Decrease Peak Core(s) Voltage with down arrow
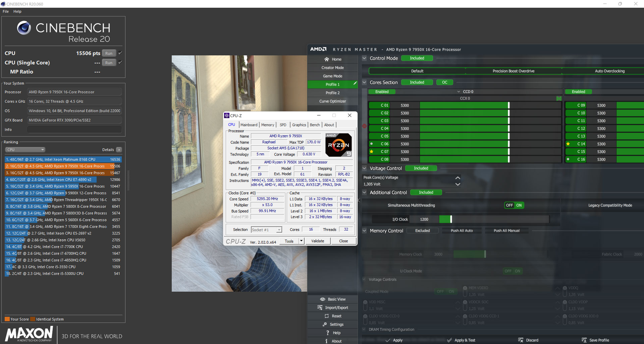Image resolution: width=644 pixels, height=344 pixels. coord(458,184)
